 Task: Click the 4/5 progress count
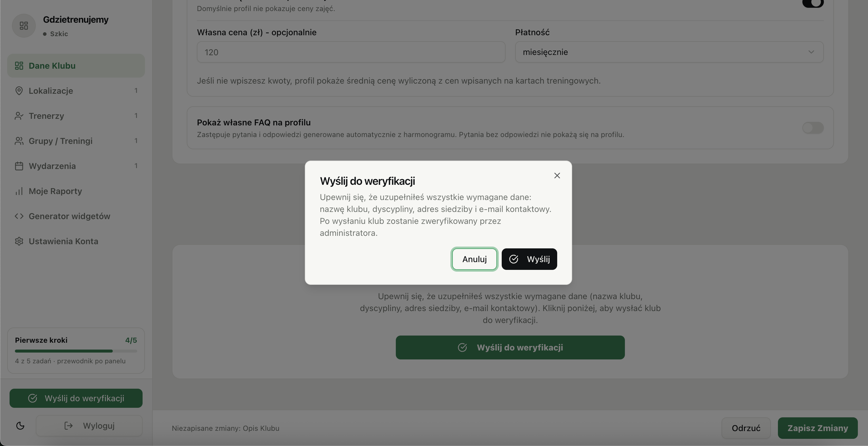pos(131,340)
